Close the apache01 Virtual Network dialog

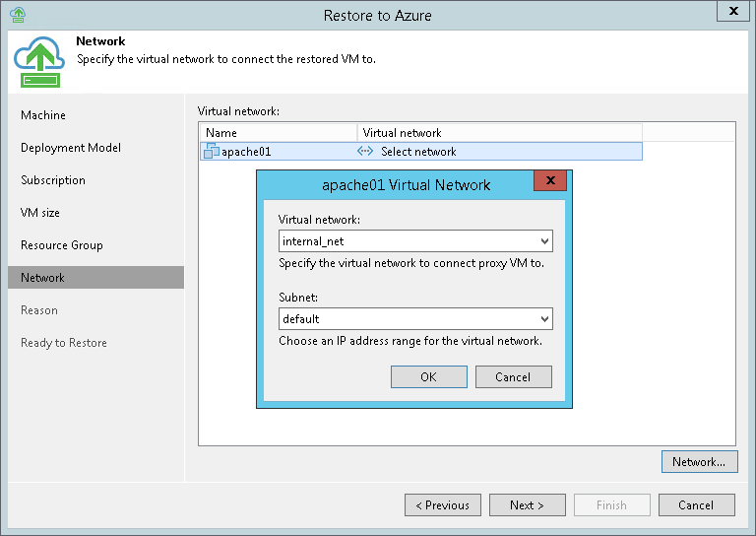pyautogui.click(x=550, y=181)
